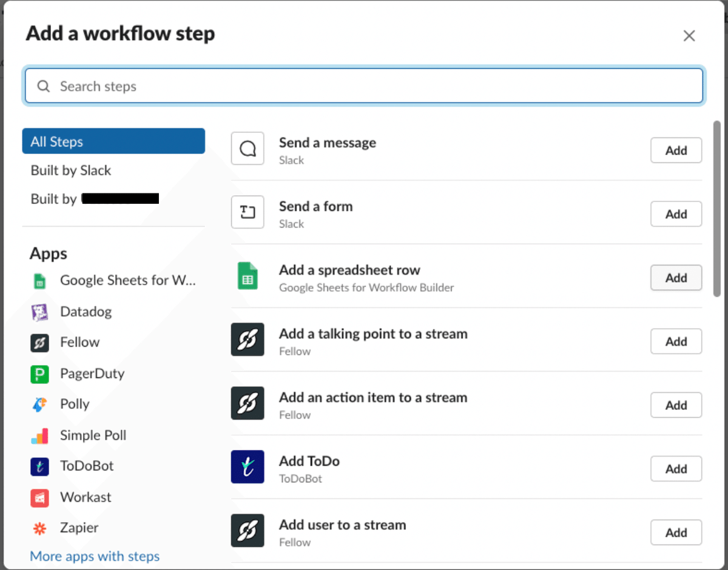The image size is (728, 570).
Task: Select the Workast icon in the Apps list
Action: (x=40, y=497)
